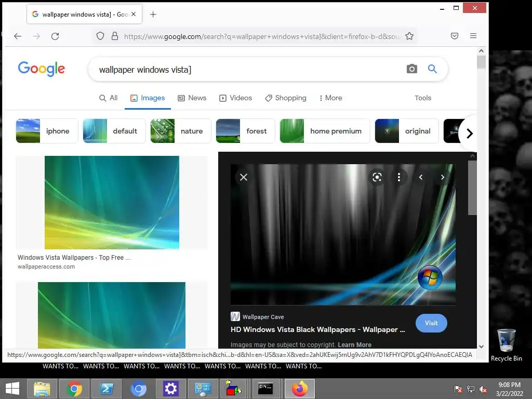This screenshot has width=532, height=399.
Task: Open Windows Vista Wallpapers - Top Free link
Action: [x=74, y=258]
